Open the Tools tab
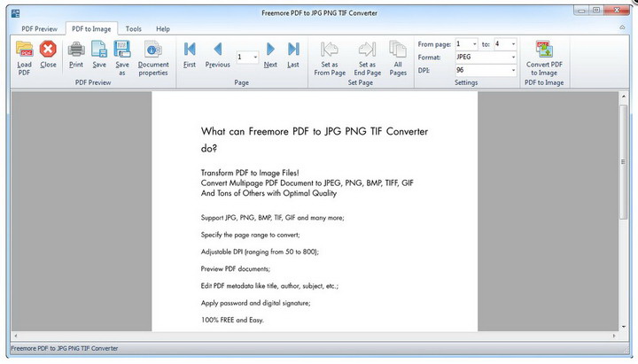 click(x=134, y=29)
